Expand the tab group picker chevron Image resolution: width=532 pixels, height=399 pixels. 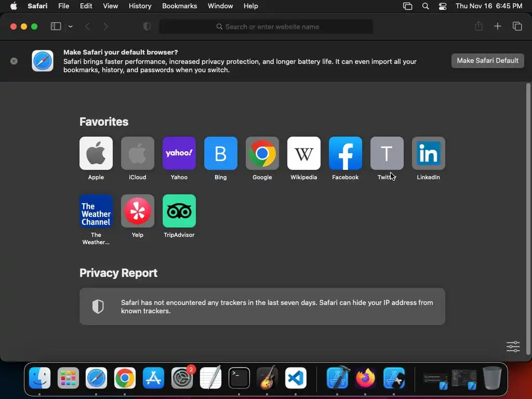70,26
